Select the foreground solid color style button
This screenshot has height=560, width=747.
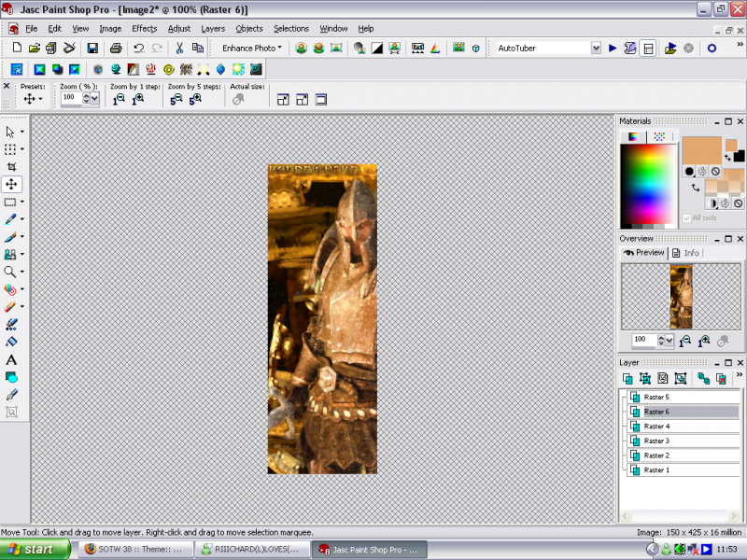(x=689, y=172)
